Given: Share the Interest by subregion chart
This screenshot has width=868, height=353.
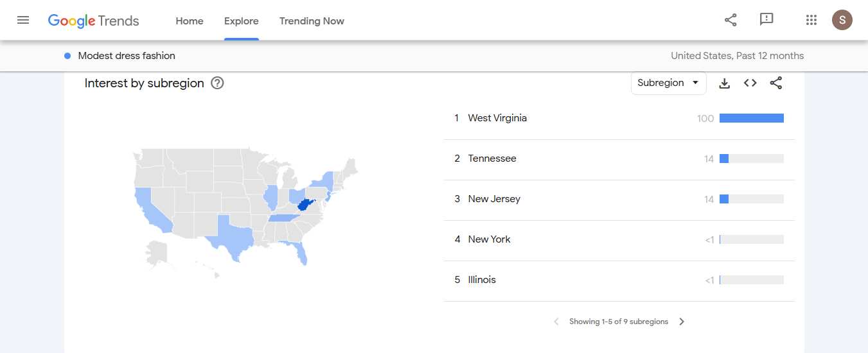Looking at the screenshot, I should (x=776, y=83).
